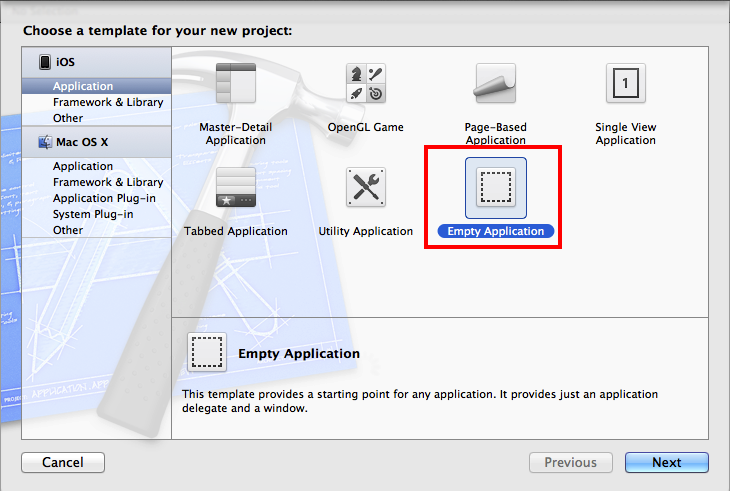
Task: Click the OpenGL Game label
Action: 365,127
